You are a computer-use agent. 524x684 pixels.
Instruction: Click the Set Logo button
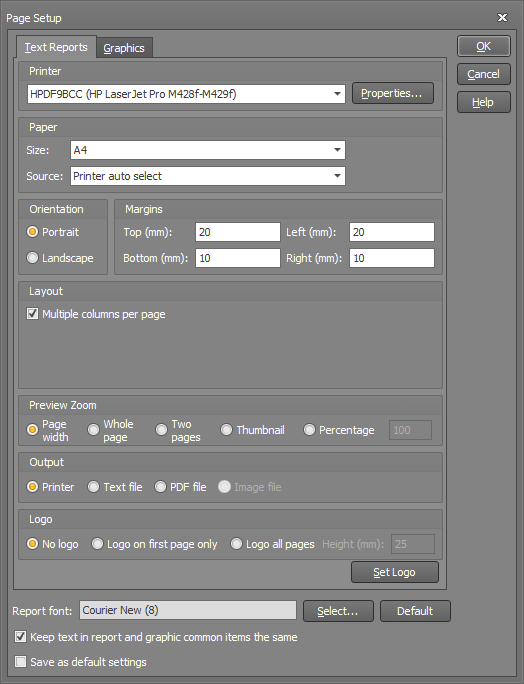(394, 572)
